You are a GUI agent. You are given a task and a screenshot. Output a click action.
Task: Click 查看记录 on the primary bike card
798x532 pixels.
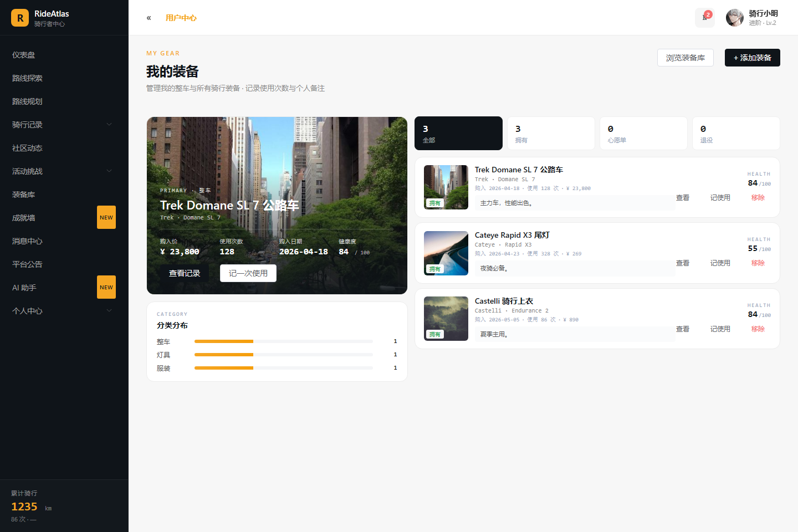(x=185, y=273)
